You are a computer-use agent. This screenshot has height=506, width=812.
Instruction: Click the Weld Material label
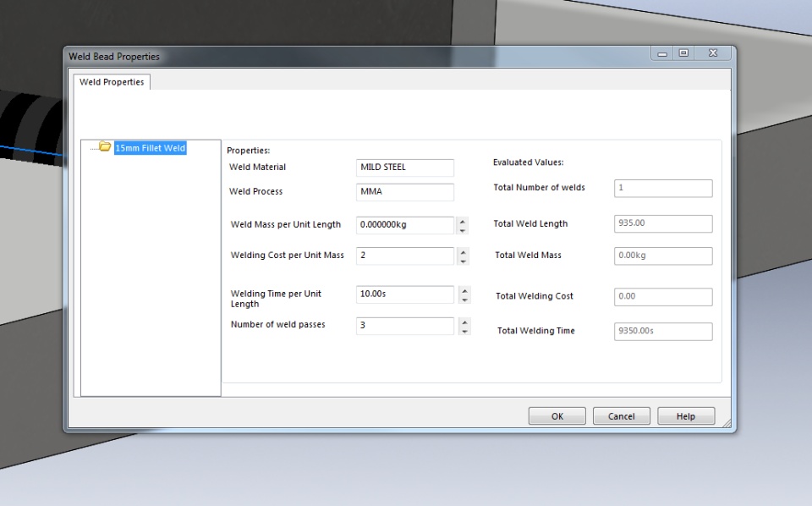(257, 167)
